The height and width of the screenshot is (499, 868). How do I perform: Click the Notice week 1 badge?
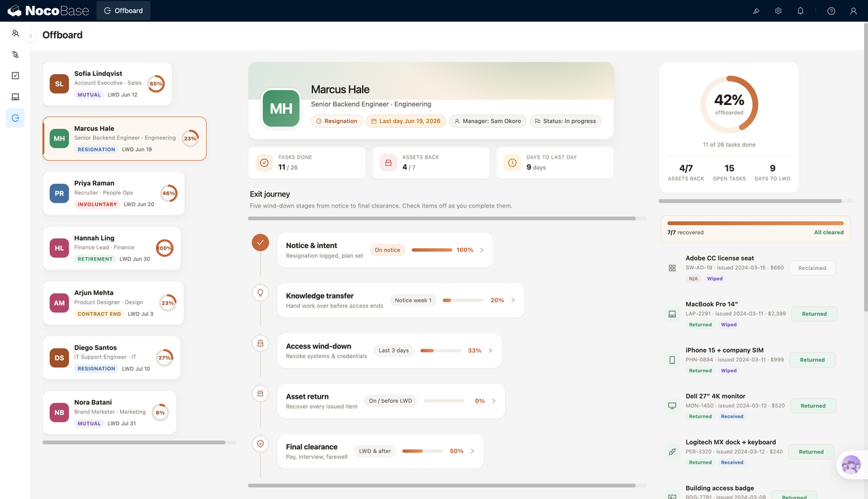(x=414, y=300)
